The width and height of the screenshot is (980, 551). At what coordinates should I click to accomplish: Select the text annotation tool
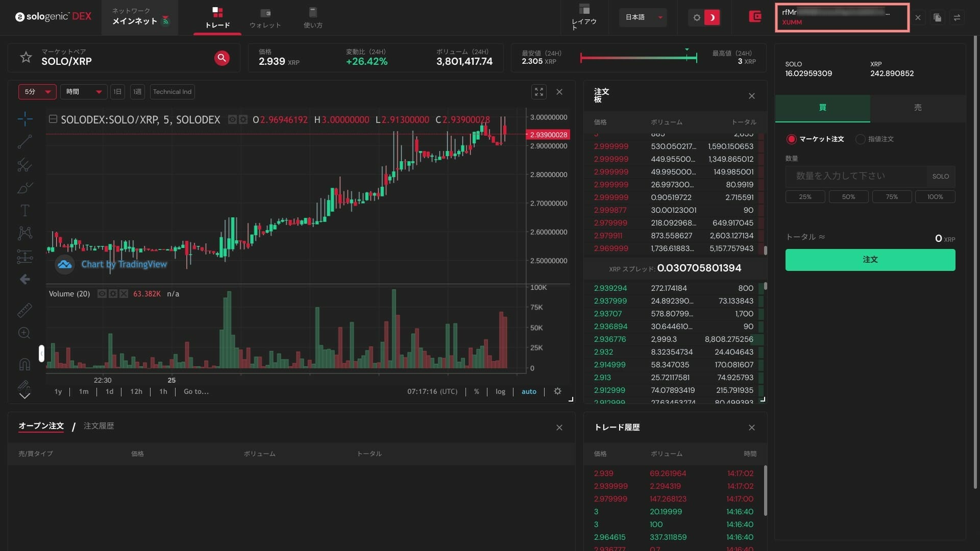pos(24,210)
